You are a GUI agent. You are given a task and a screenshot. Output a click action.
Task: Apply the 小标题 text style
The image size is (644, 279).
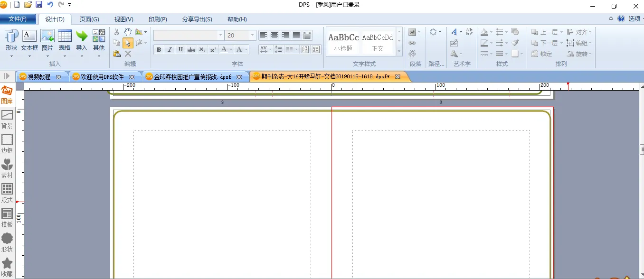pyautogui.click(x=343, y=42)
